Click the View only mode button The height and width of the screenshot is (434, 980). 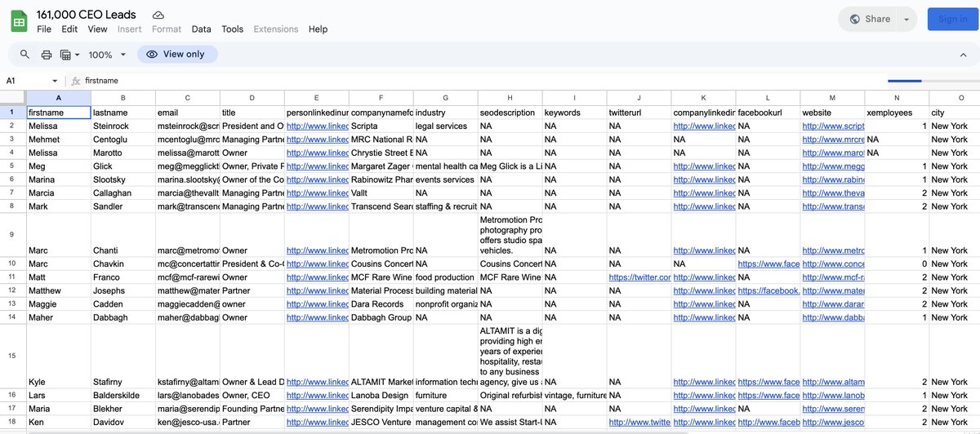coord(177,55)
